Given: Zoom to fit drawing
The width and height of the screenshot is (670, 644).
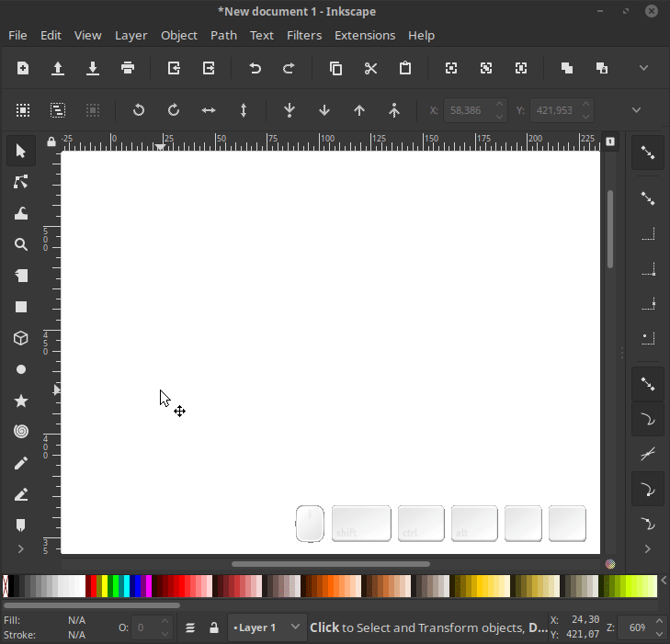Looking at the screenshot, I should tap(486, 68).
